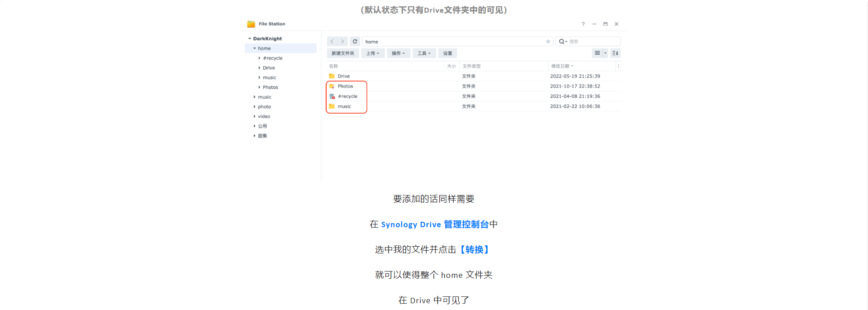Expand the music shared folder in tree
The width and height of the screenshot is (868, 310).
[255, 97]
